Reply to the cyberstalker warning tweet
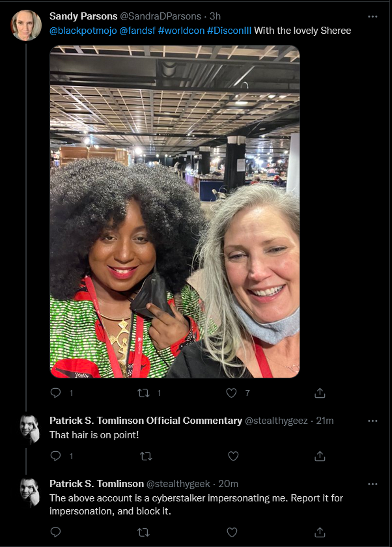This screenshot has width=392, height=547. point(55,532)
